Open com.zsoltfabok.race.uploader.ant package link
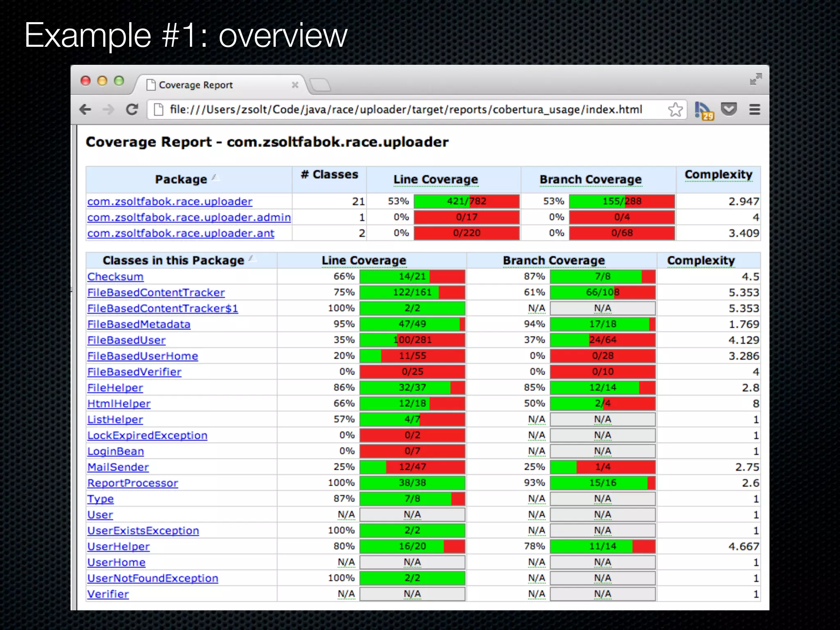 click(181, 233)
